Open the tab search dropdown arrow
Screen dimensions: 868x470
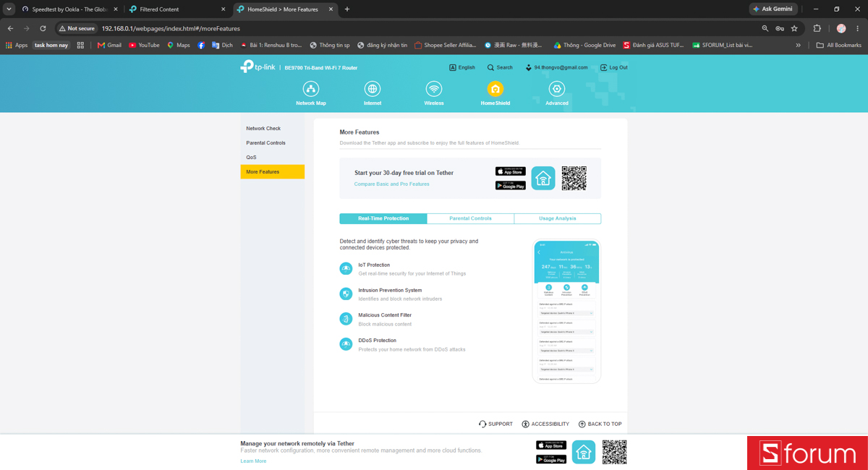[x=9, y=9]
